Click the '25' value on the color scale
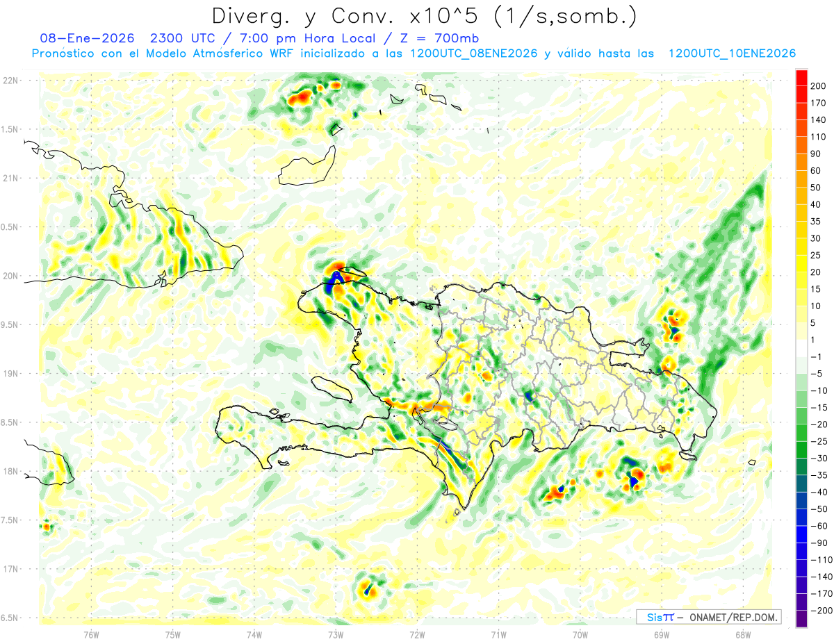The width and height of the screenshot is (834, 644). point(815,256)
